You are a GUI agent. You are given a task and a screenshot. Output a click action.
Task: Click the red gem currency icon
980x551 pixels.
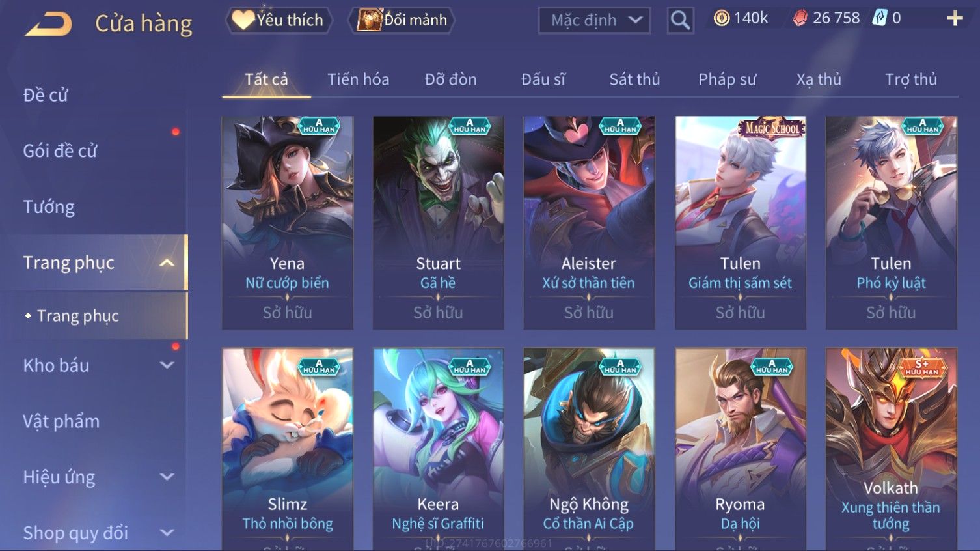point(800,18)
